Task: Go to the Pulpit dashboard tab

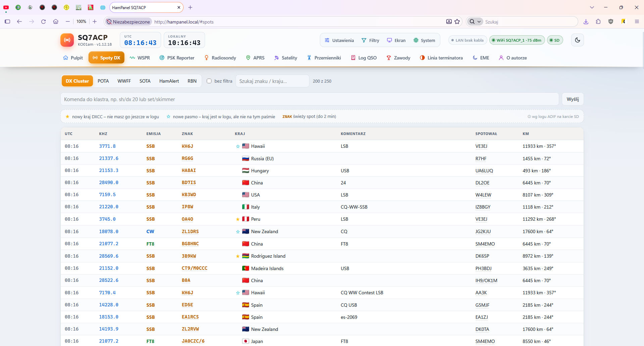Action: tap(73, 58)
